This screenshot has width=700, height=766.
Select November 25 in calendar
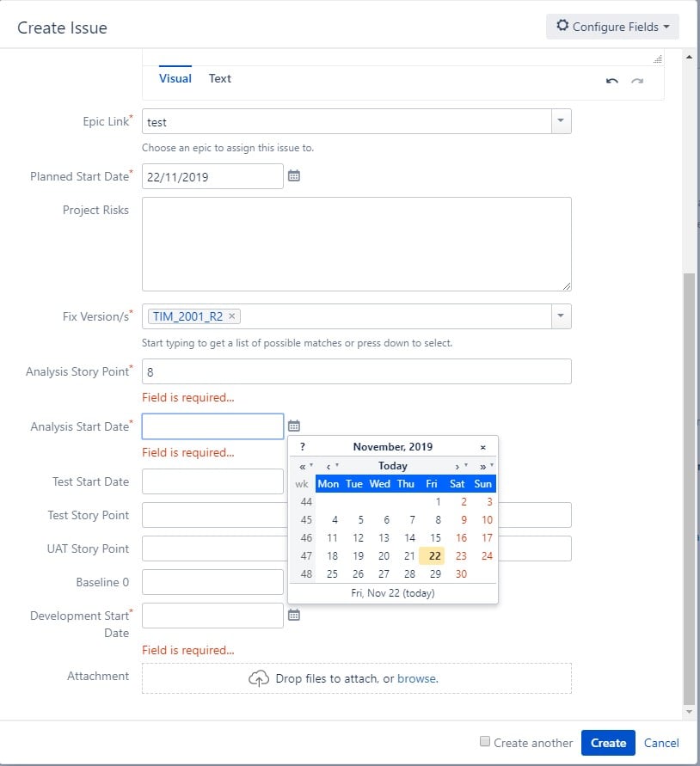tap(332, 574)
